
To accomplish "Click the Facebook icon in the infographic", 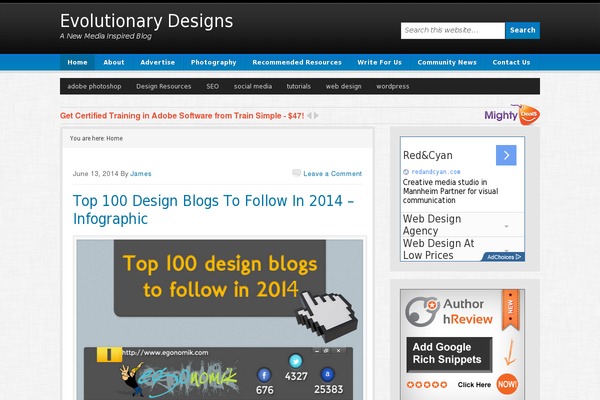I will point(264,376).
